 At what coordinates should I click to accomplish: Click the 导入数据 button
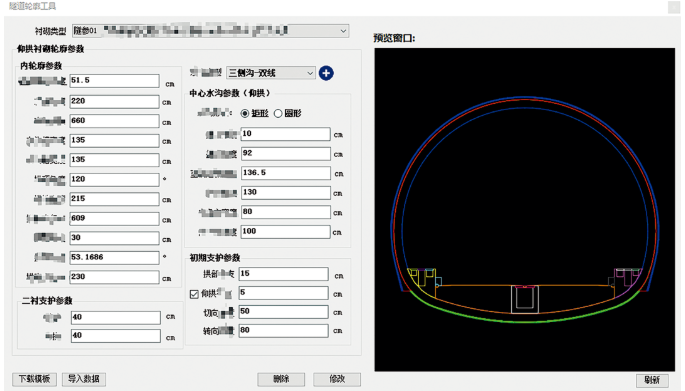pos(84,379)
